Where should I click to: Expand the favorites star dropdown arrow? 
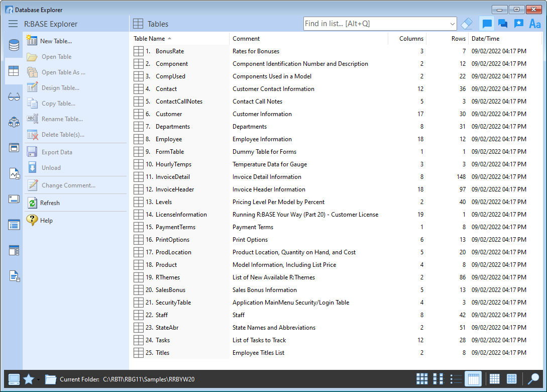(x=38, y=379)
